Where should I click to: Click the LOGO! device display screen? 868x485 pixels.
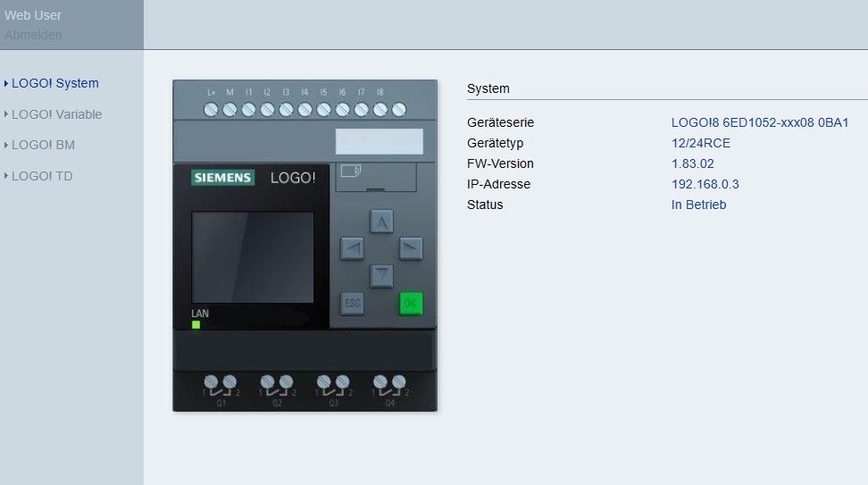pyautogui.click(x=253, y=257)
